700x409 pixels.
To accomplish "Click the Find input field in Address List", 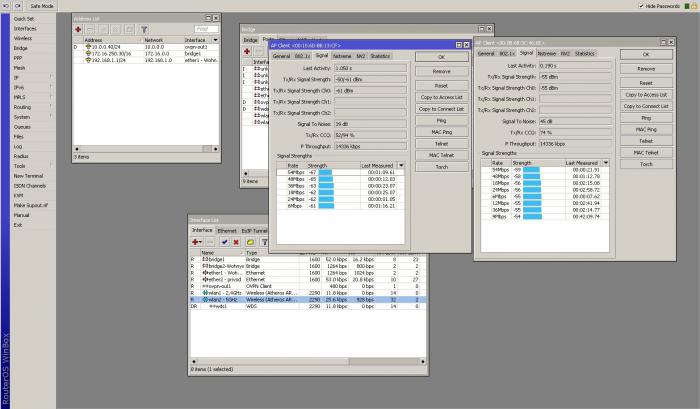I will coord(206,29).
